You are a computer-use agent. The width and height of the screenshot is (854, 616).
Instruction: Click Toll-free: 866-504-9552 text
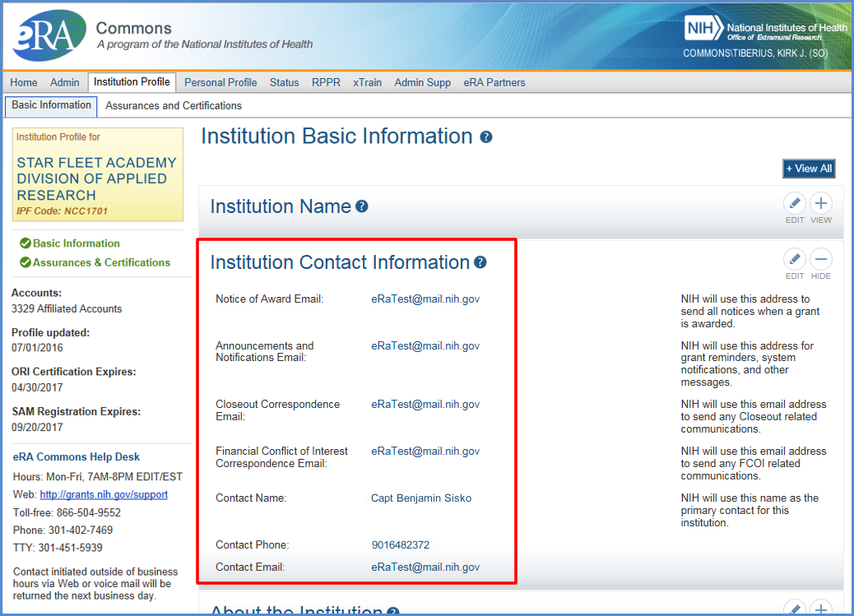[x=67, y=512]
